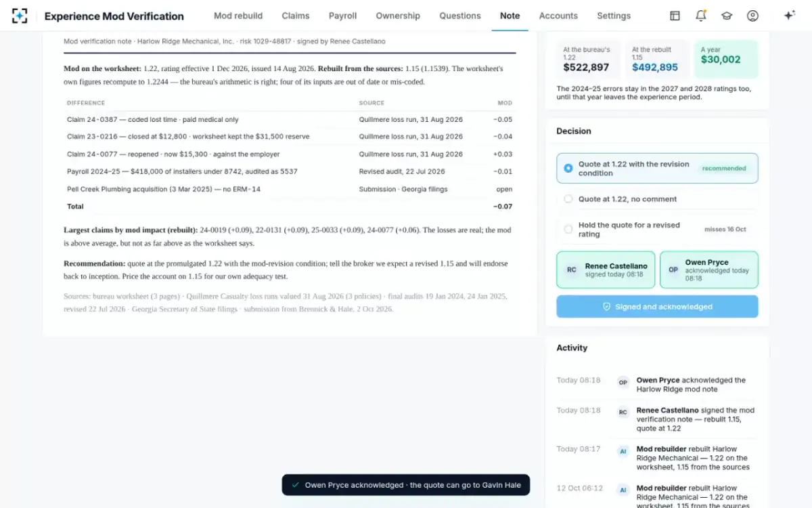Click the Activity panel heading

coord(572,347)
